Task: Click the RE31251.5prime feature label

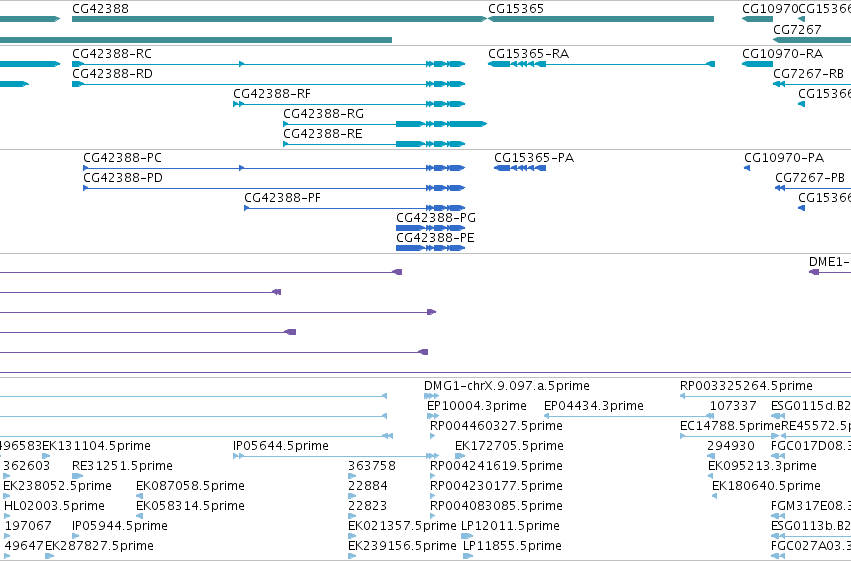Action: [x=122, y=466]
